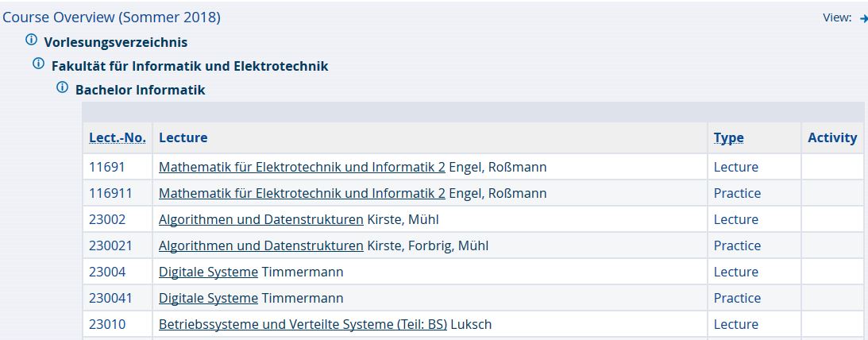The image size is (868, 340).
Task: Open info icon for Fakultät für Informatik
Action: point(38,64)
